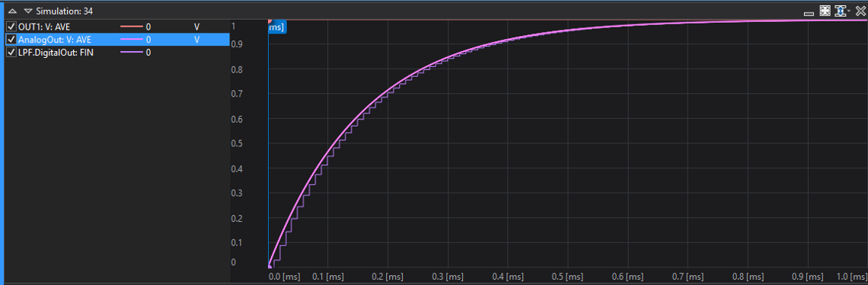Screen dimensions: 868x285
Task: Click the fit-to-window zoom icon
Action: click(x=825, y=11)
